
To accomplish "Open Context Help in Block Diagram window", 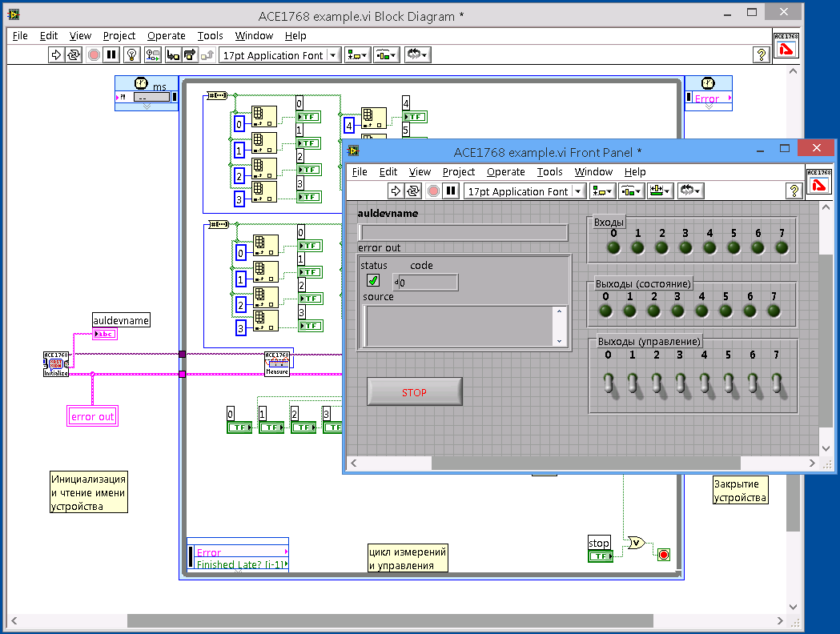I will point(762,54).
